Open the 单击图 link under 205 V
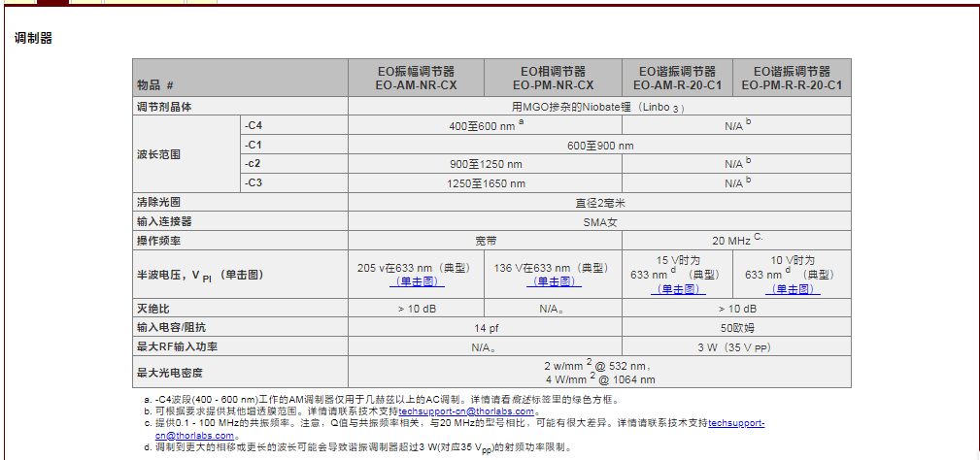 click(416, 281)
